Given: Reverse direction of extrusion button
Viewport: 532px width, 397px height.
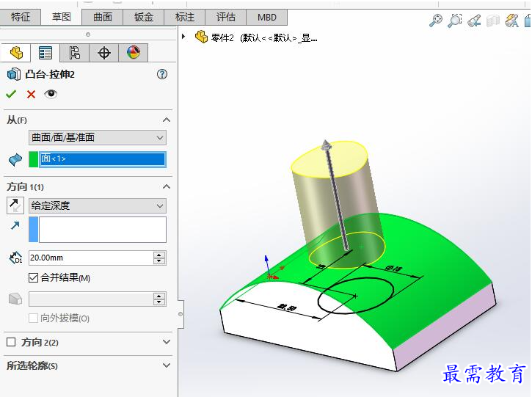Looking at the screenshot, I should coord(15,205).
